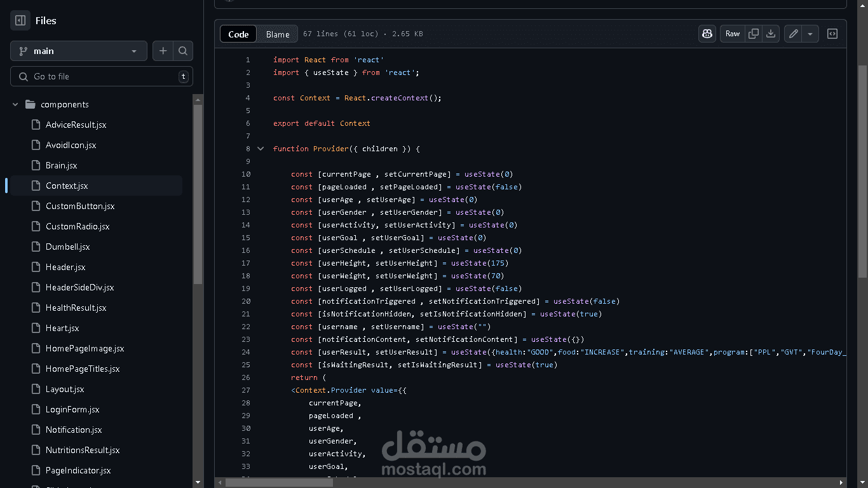Open Brain.jsx file
The width and height of the screenshot is (868, 488).
tap(61, 165)
